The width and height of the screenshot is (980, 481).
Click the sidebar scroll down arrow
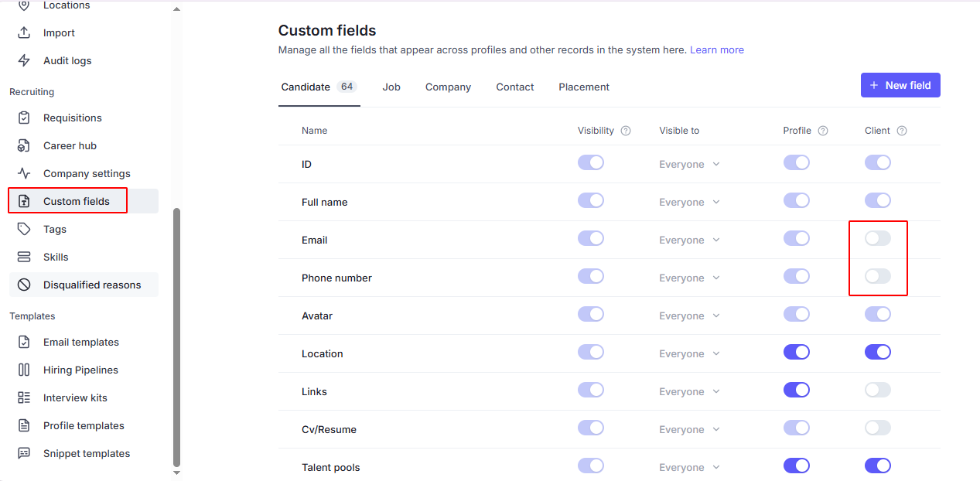pos(176,472)
